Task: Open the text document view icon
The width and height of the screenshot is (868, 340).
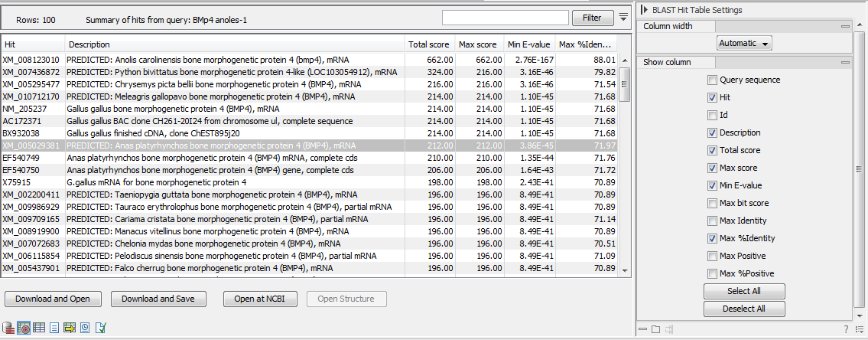Action: pos(54,328)
